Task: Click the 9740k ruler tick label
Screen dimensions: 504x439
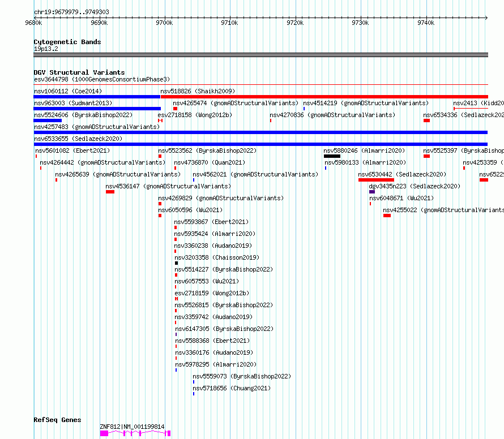Action: tap(426, 23)
